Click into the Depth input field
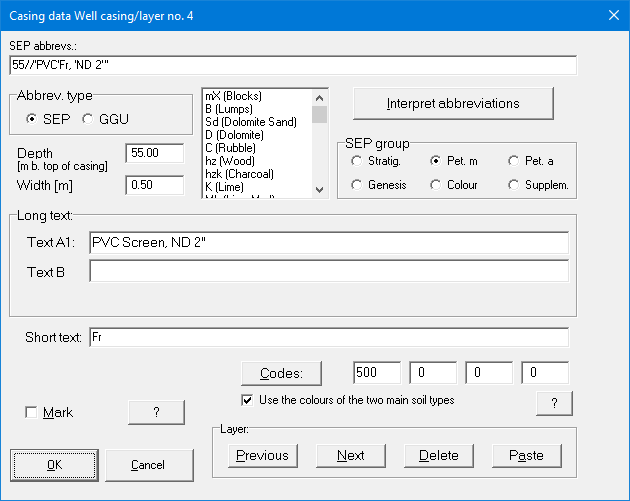This screenshot has width=630, height=501. click(155, 153)
